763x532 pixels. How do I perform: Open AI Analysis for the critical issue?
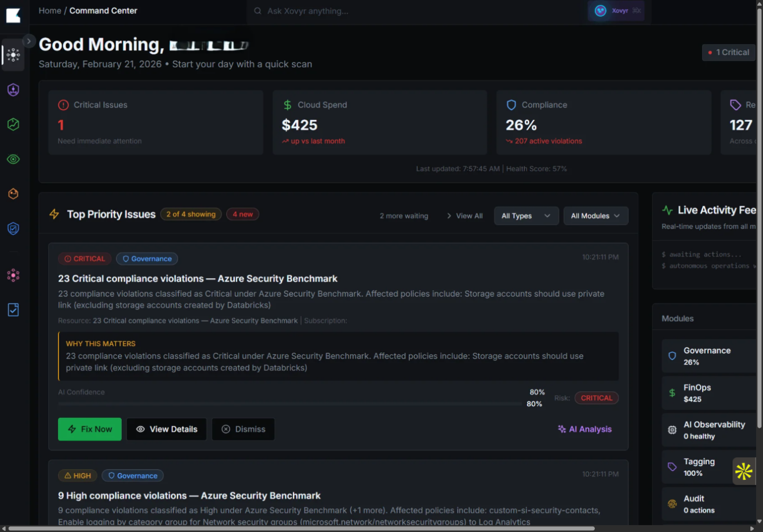click(x=584, y=429)
